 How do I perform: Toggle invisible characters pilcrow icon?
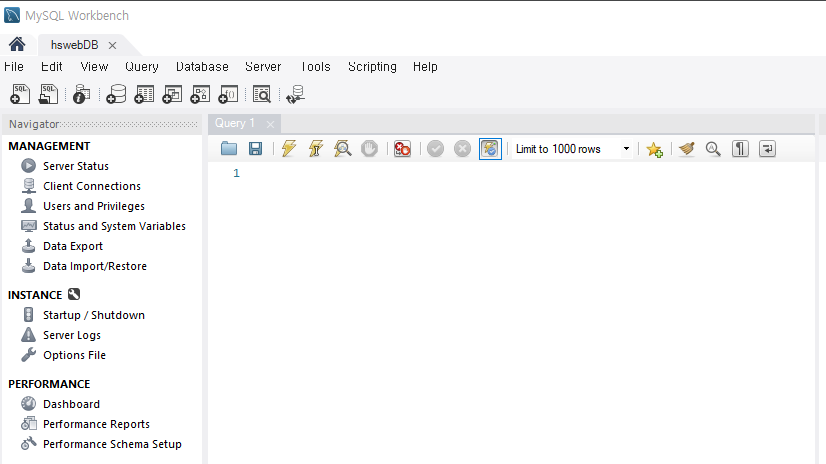[740, 149]
